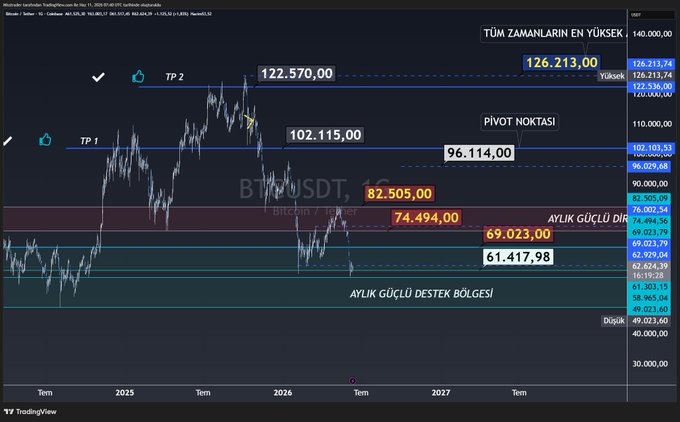
Task: Click the Tem label between 2025 and 2026
Action: point(203,393)
